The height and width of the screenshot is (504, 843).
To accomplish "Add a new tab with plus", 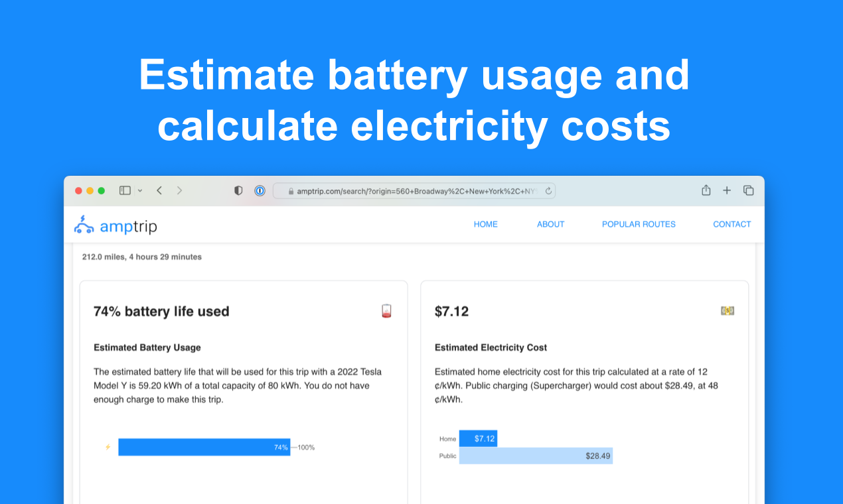I will (727, 190).
